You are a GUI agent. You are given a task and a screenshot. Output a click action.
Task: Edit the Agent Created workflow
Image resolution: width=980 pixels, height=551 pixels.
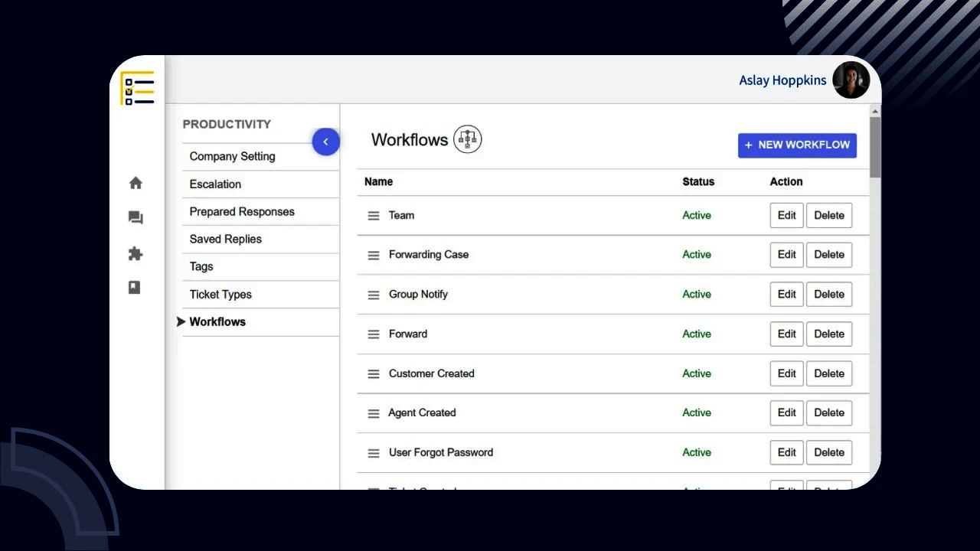[786, 412]
